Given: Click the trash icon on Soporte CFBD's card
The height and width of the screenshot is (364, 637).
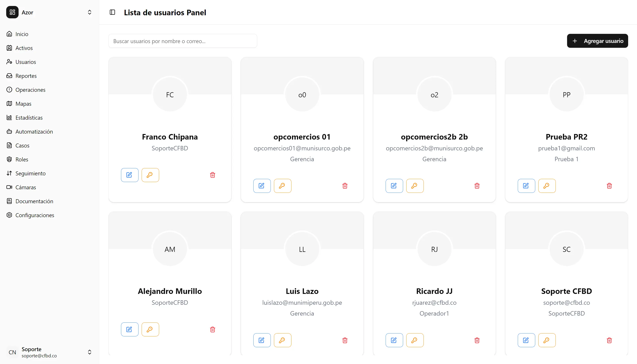Looking at the screenshot, I should click(x=609, y=340).
